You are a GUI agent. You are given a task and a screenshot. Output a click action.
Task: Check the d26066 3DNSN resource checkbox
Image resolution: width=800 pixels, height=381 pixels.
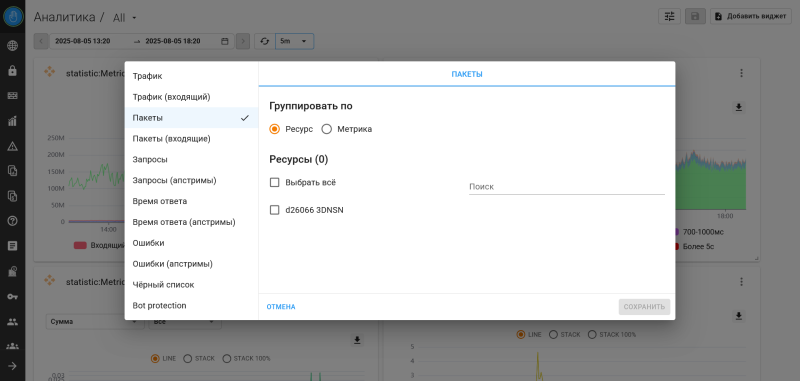[274, 210]
